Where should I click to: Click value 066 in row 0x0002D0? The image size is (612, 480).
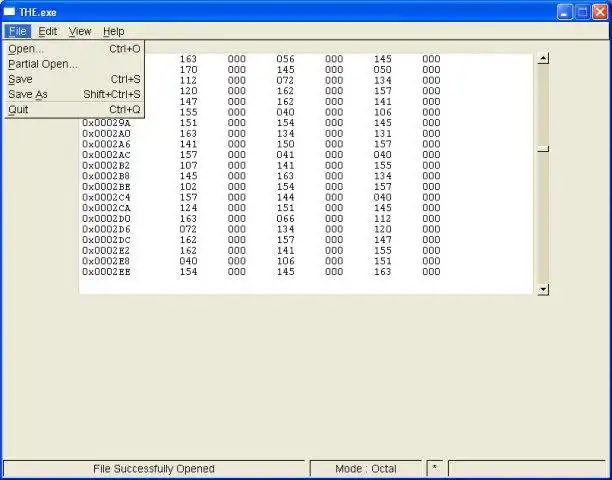pos(285,219)
